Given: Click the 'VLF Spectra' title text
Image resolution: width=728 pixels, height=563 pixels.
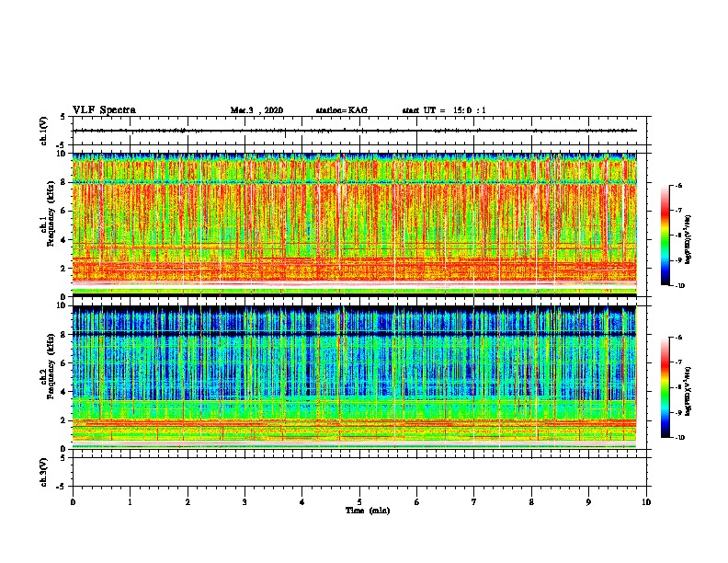Looking at the screenshot, I should [x=104, y=110].
